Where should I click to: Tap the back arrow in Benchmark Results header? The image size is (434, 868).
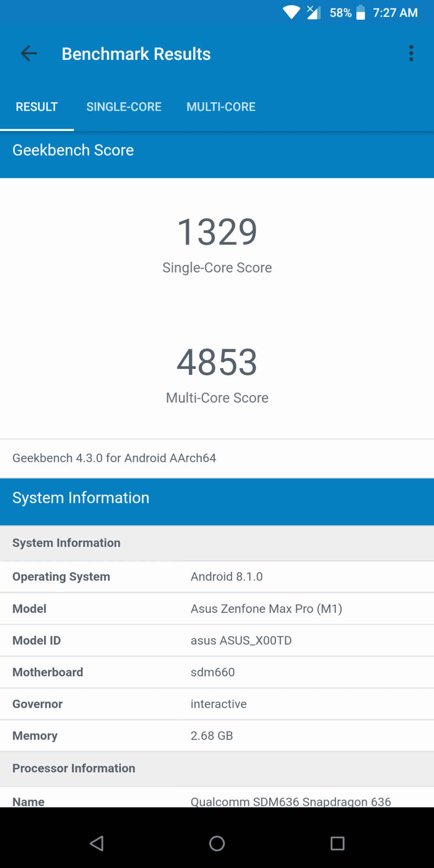[28, 53]
